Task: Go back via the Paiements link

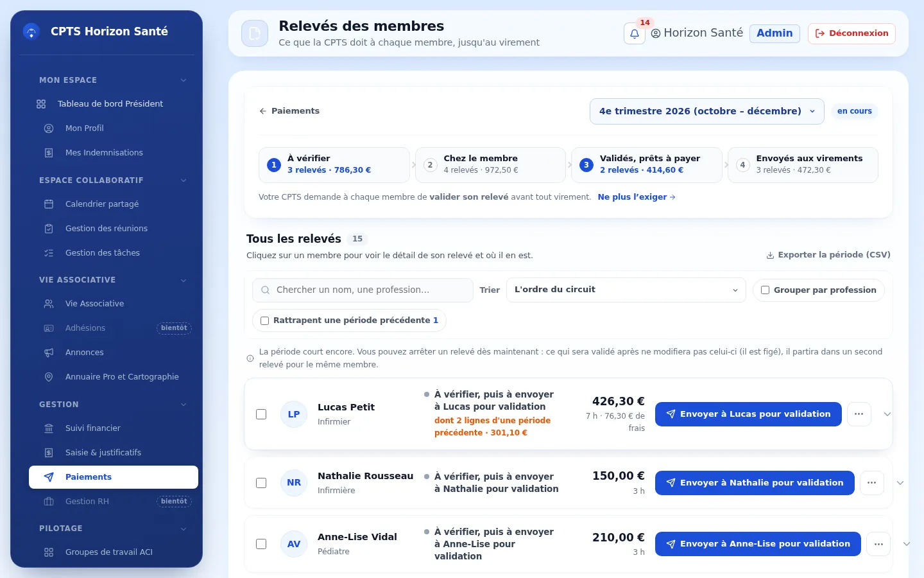Action: click(289, 111)
